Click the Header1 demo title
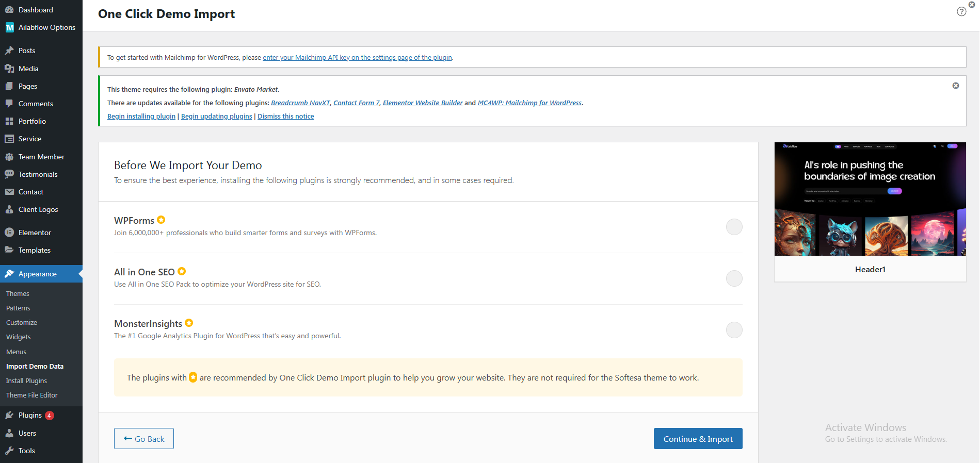This screenshot has width=980, height=463. tap(870, 269)
